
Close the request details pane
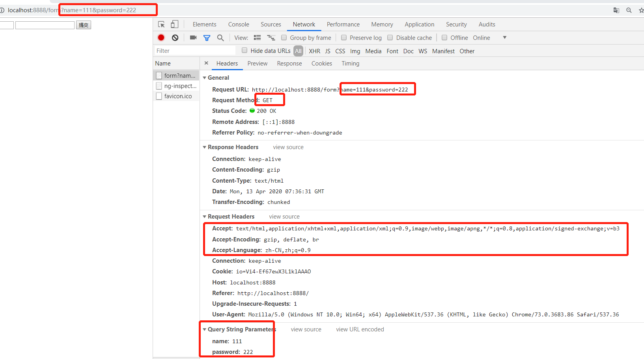(x=206, y=63)
